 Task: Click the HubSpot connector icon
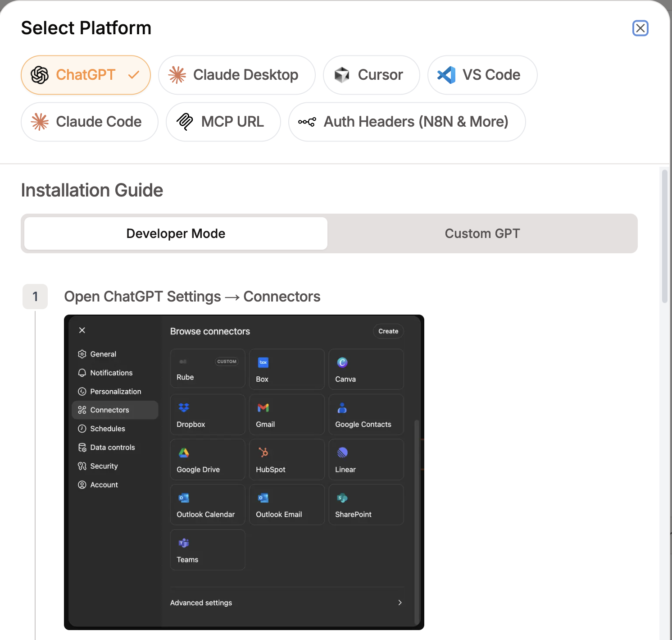tap(263, 452)
